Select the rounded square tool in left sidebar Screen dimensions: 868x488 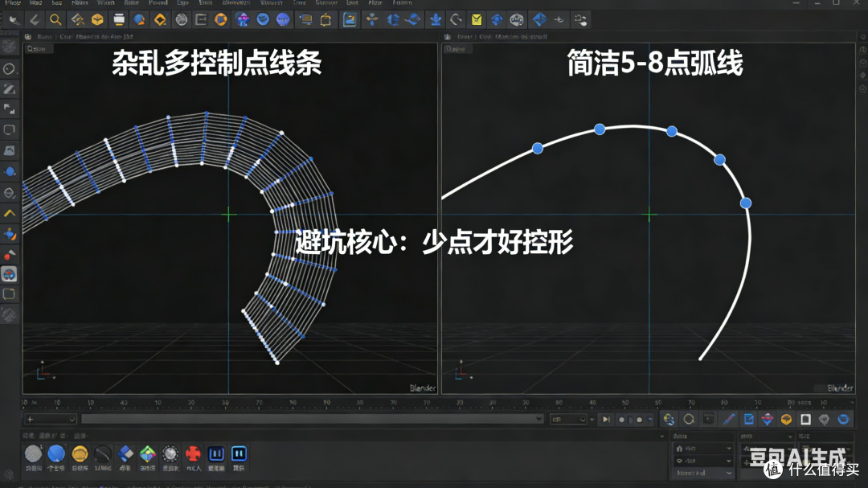coord(10,129)
